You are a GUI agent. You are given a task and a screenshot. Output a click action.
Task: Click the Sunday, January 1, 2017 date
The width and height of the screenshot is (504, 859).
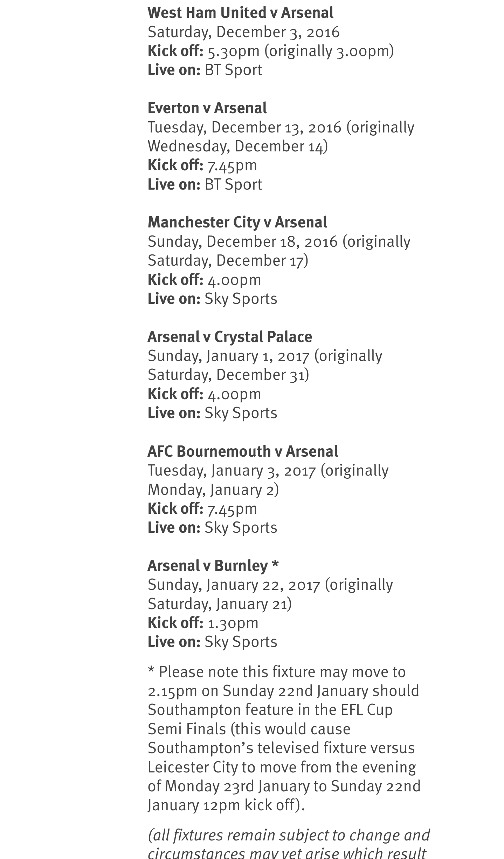(x=228, y=356)
